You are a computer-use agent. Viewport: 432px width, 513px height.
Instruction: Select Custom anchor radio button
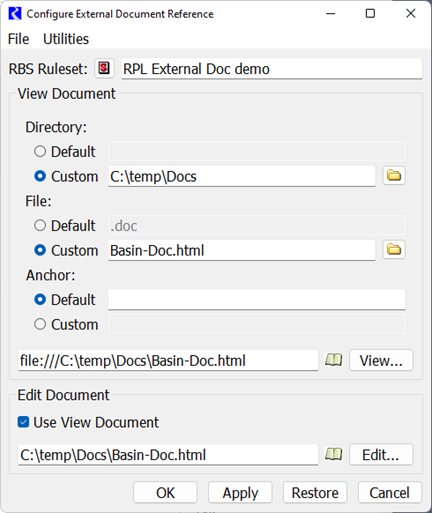tap(40, 324)
